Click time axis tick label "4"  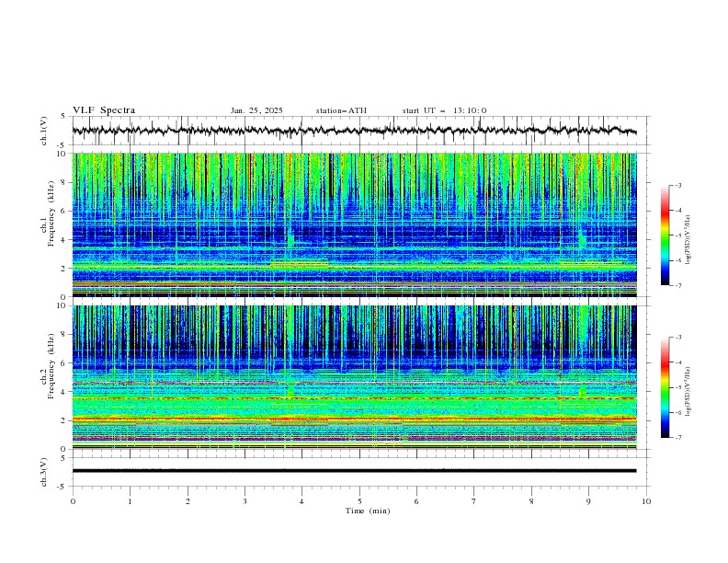pos(301,501)
